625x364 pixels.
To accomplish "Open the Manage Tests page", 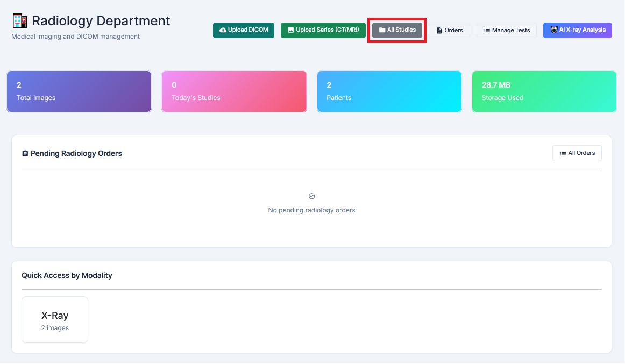I will (506, 31).
